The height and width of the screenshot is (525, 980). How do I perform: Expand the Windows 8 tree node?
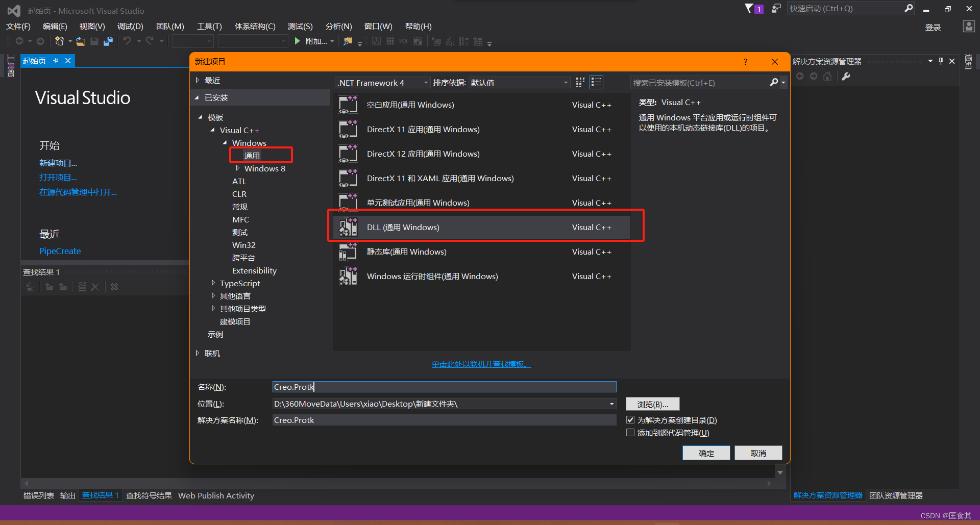tap(237, 168)
